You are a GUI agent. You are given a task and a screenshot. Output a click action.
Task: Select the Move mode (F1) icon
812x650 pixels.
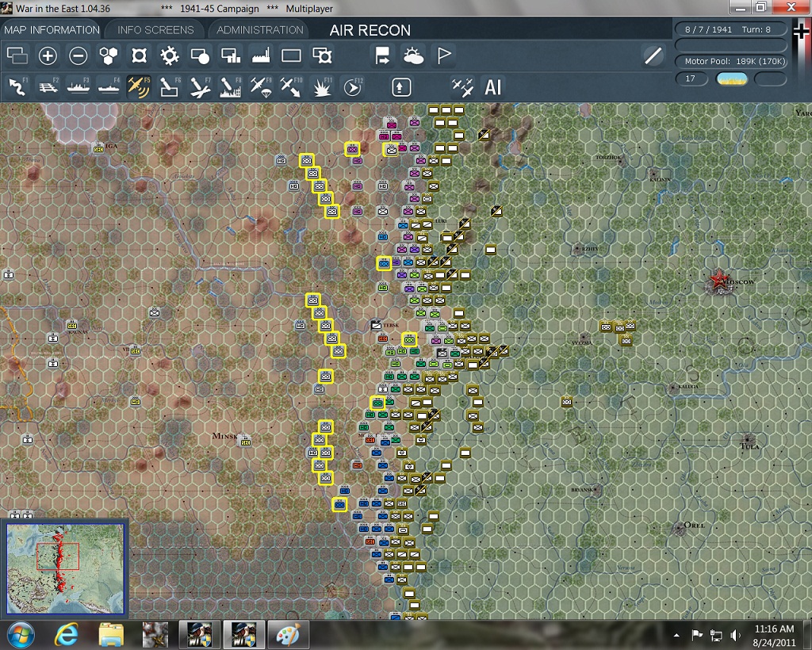(17, 87)
